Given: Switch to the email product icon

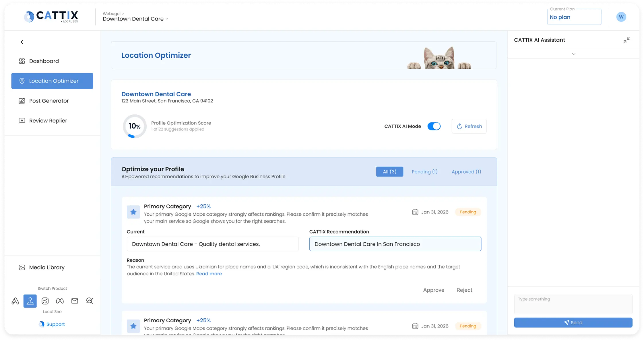Looking at the screenshot, I should 75,301.
